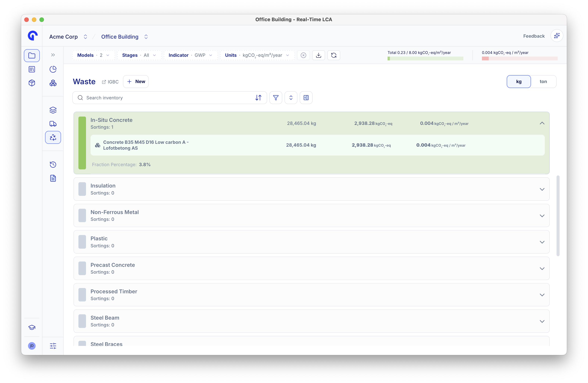Viewport: 588px width, 383px height.
Task: Open the IGBC external link
Action: 110,82
